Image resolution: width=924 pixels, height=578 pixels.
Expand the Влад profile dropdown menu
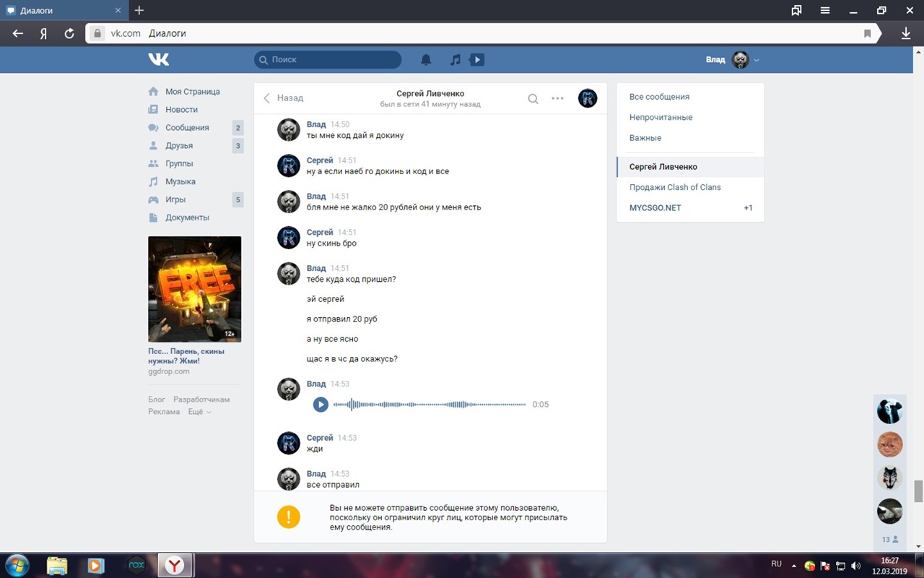(x=756, y=60)
